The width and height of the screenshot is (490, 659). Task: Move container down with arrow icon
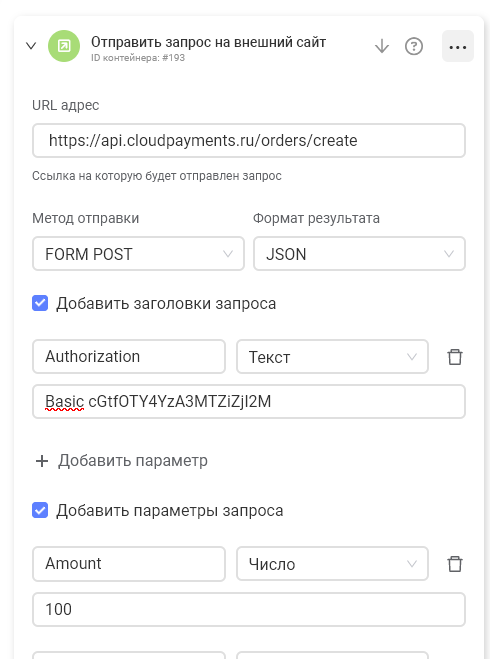382,46
